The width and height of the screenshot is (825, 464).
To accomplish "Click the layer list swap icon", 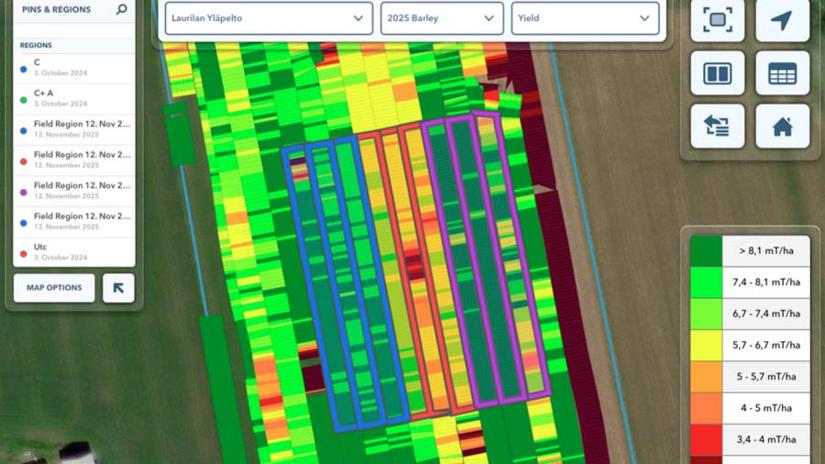I will 717,127.
